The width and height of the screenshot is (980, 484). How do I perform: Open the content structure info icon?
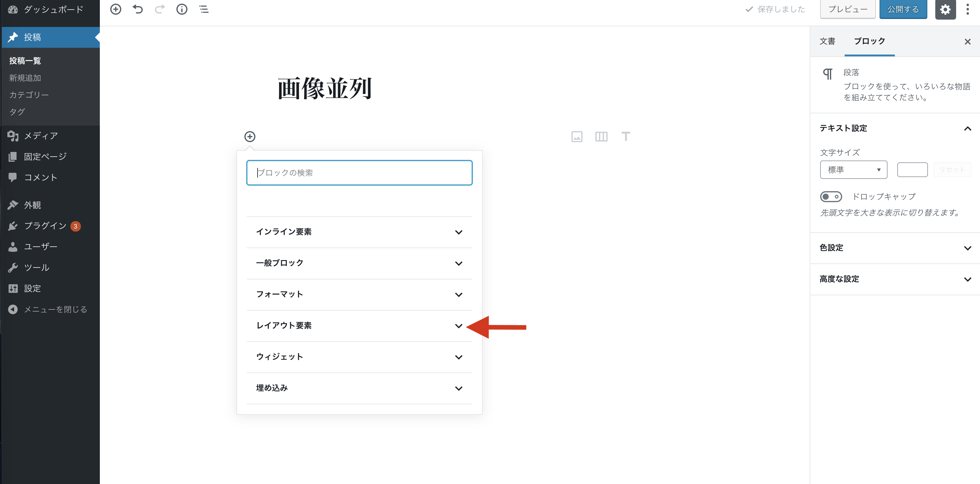tap(182, 9)
